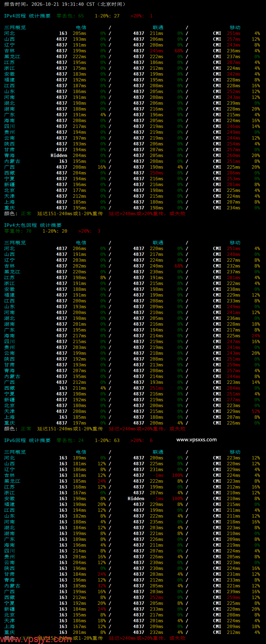Click "Hidden" in the 安徽 row
This screenshot has width=266, height=644.
click(x=136, y=499)
